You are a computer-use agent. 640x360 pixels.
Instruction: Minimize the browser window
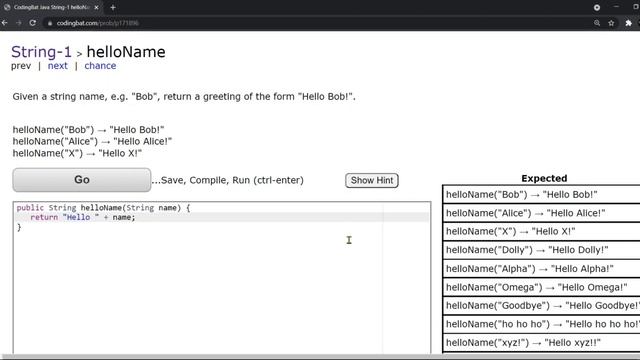(616, 7)
